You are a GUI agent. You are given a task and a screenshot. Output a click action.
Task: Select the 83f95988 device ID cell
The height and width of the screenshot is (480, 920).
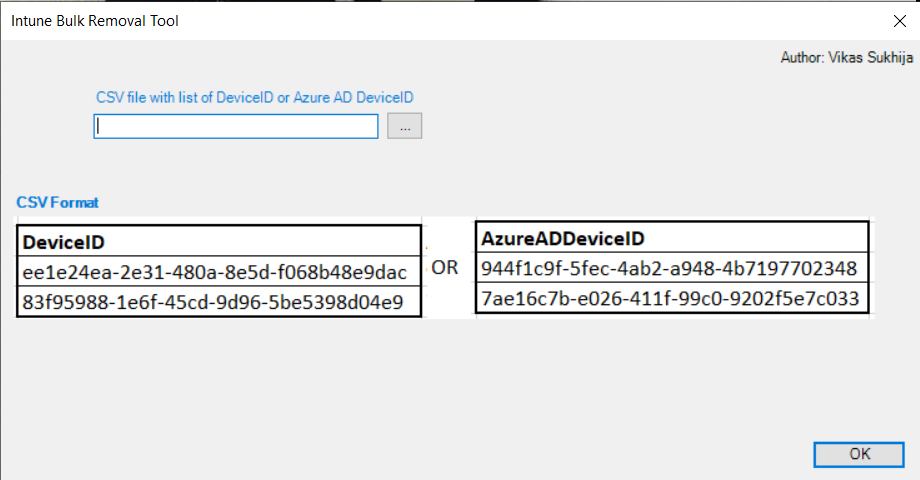(x=214, y=302)
